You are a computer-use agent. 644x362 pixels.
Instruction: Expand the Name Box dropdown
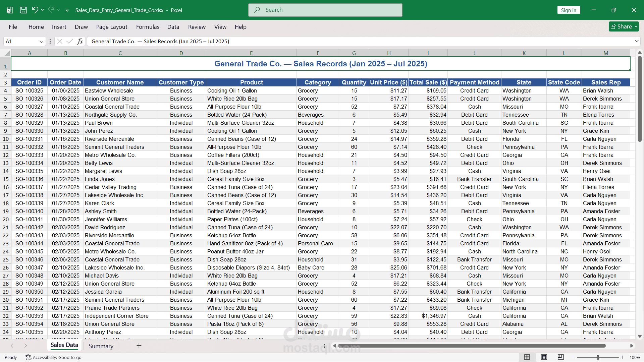click(x=42, y=41)
